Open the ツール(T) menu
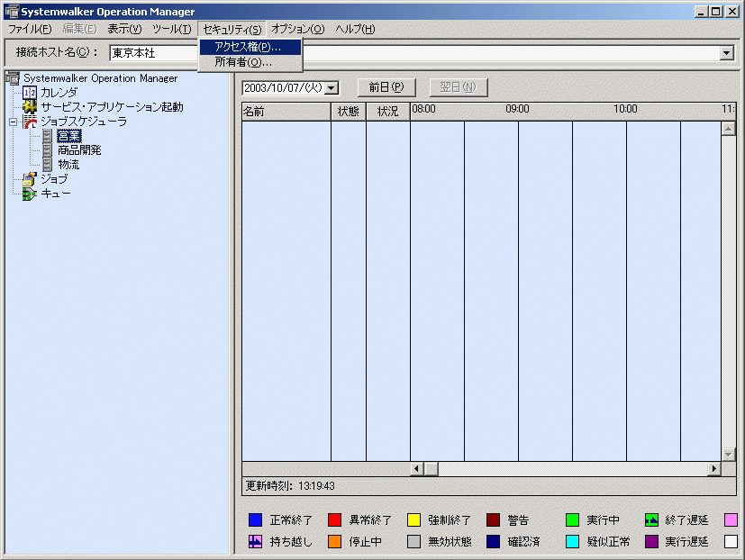 tap(171, 29)
